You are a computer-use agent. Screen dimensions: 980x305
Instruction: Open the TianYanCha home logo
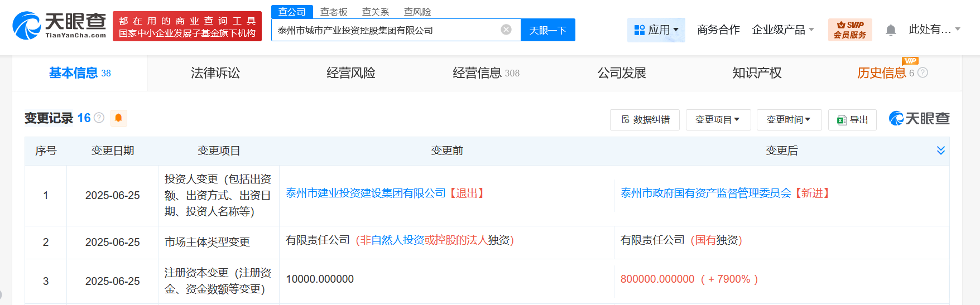pos(59,26)
